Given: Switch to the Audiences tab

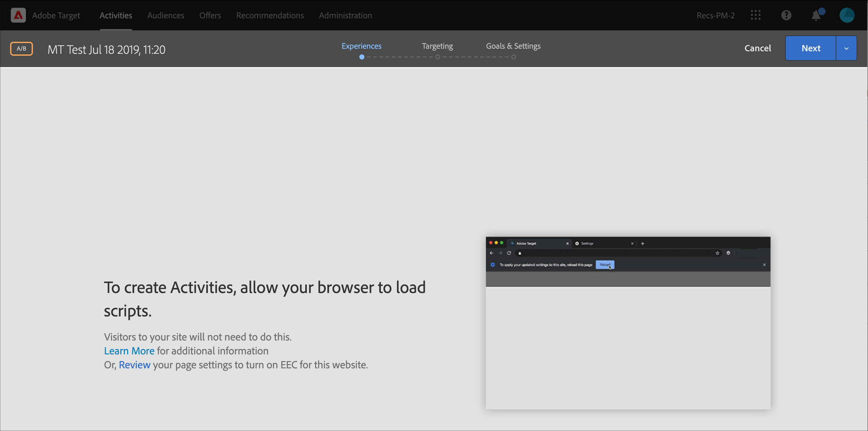Looking at the screenshot, I should point(165,15).
